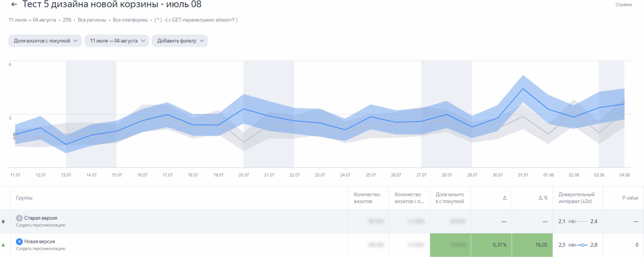The height and width of the screenshot is (257, 644).
Task: Click the back arrow next to the test title
Action: pyautogui.click(x=14, y=4)
